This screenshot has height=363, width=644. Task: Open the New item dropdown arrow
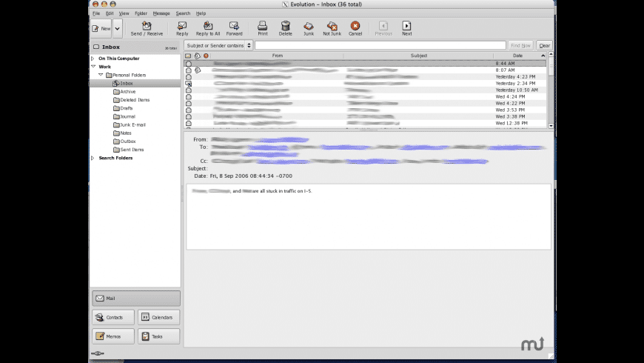coord(118,28)
